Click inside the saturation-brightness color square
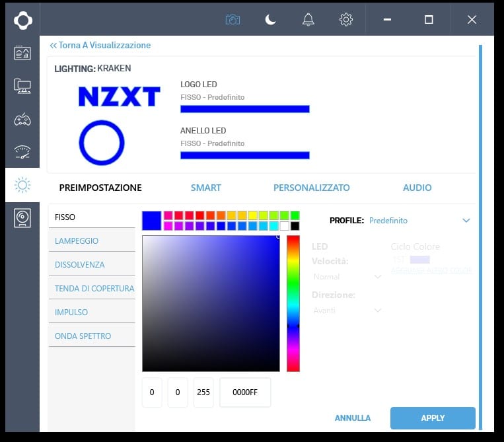 [211, 303]
